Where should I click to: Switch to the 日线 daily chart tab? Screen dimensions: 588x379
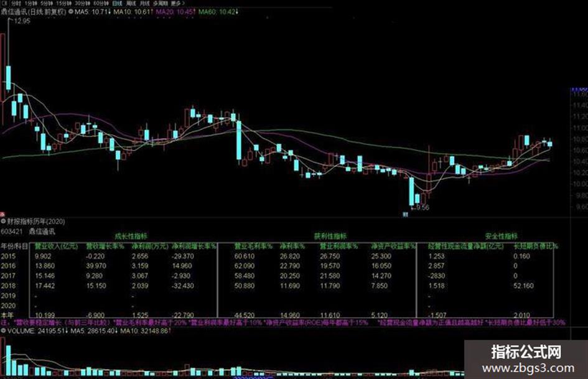point(117,3)
